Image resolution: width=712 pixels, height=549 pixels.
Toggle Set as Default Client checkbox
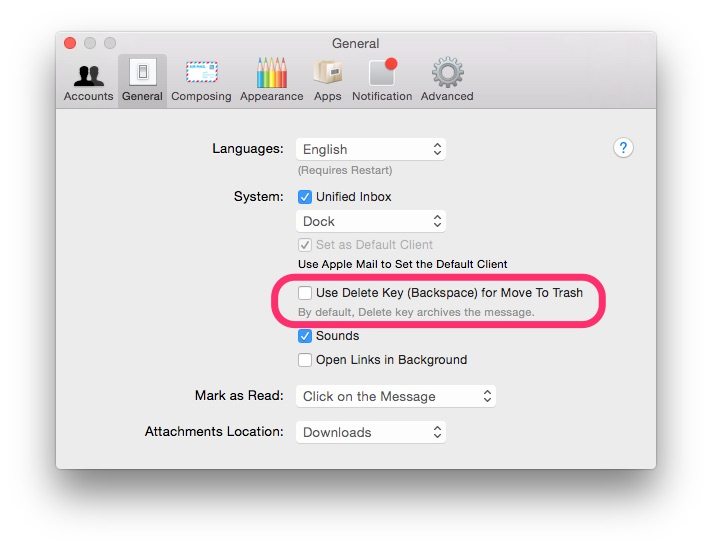click(305, 245)
